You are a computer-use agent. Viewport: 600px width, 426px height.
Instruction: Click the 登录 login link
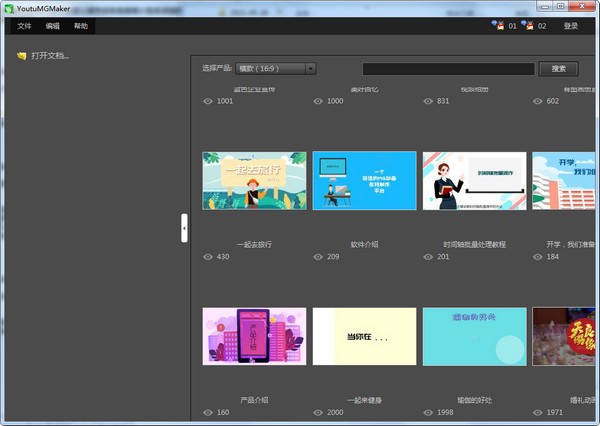pyautogui.click(x=571, y=26)
